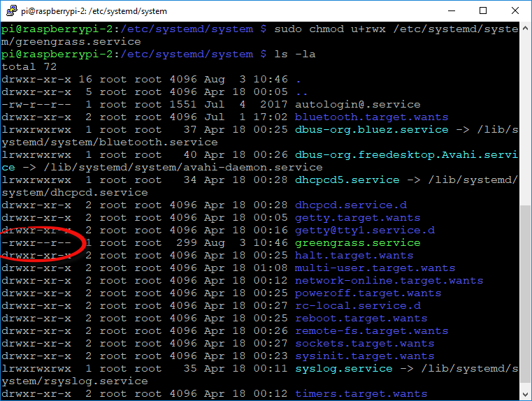Screen dimensions: 532x401
Task: Click the 'total 72' line
Action: [29, 66]
